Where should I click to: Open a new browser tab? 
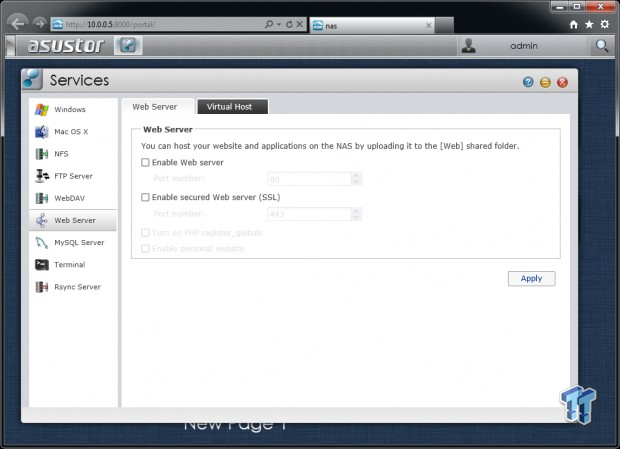444,26
